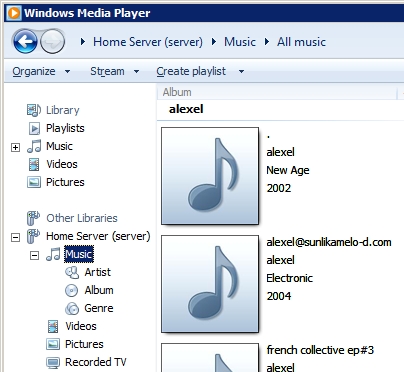Click the Album column header
This screenshot has width=404, height=372.
point(177,92)
